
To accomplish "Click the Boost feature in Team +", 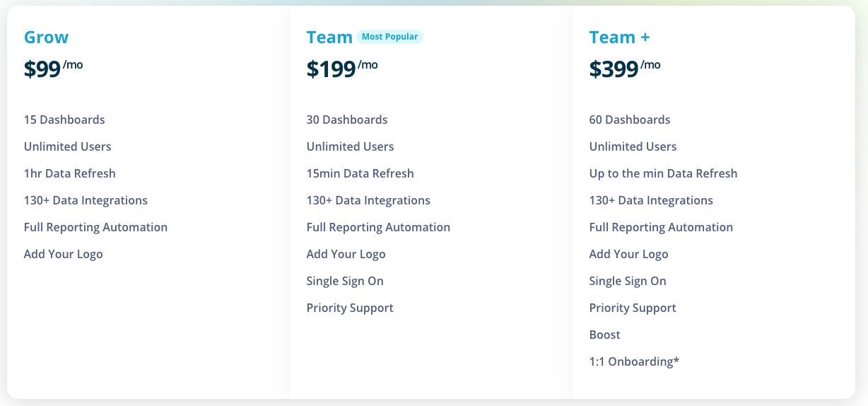I will 604,335.
